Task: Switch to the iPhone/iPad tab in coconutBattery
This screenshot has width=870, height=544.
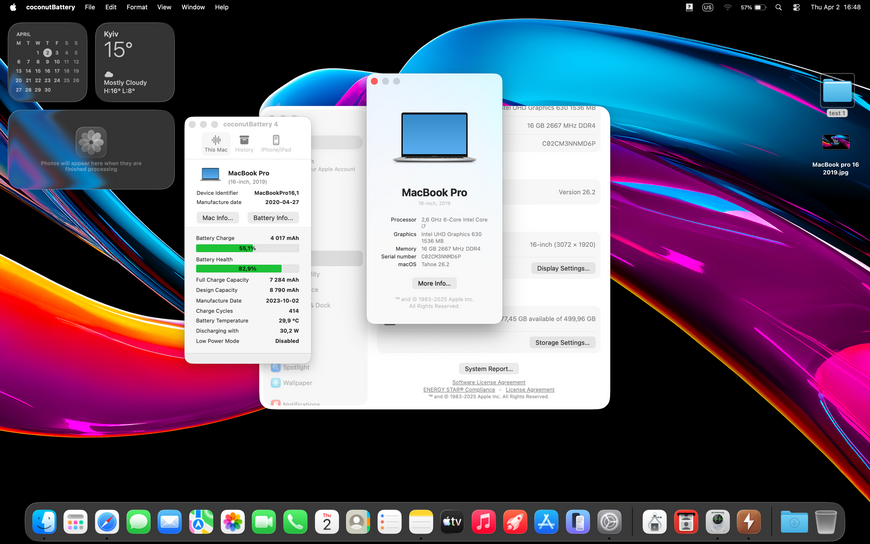Action: click(x=276, y=143)
